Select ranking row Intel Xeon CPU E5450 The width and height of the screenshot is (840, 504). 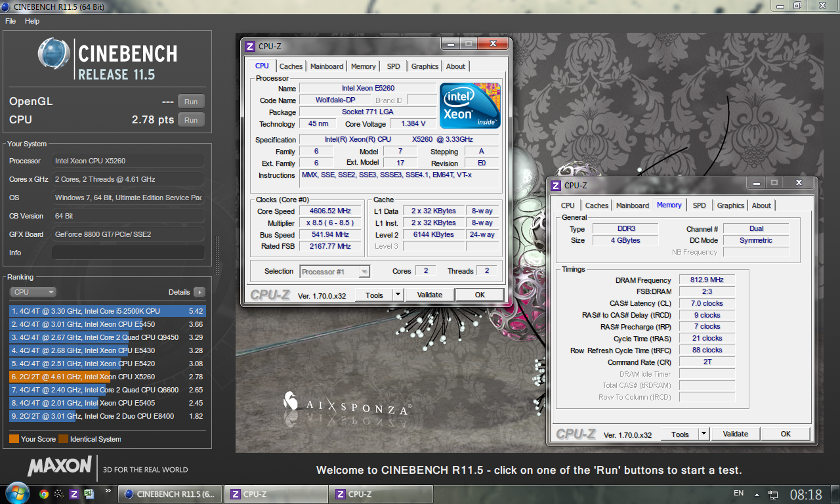[108, 324]
